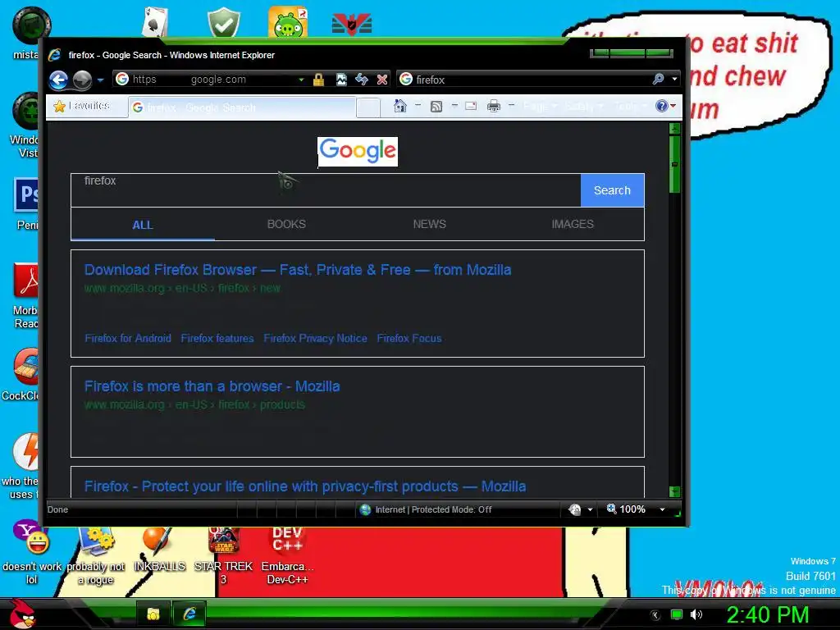Click the status bar privacy report icon
840x630 pixels.
point(575,509)
